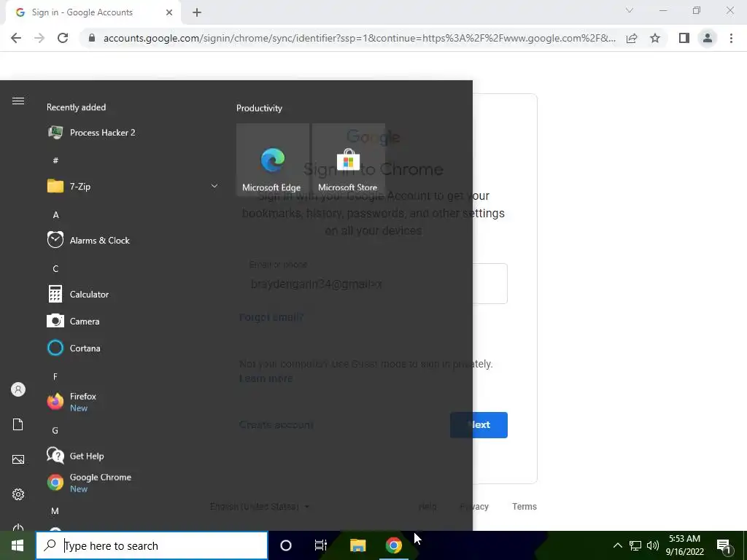
Task: Open the Privacy link
Action: point(474,507)
